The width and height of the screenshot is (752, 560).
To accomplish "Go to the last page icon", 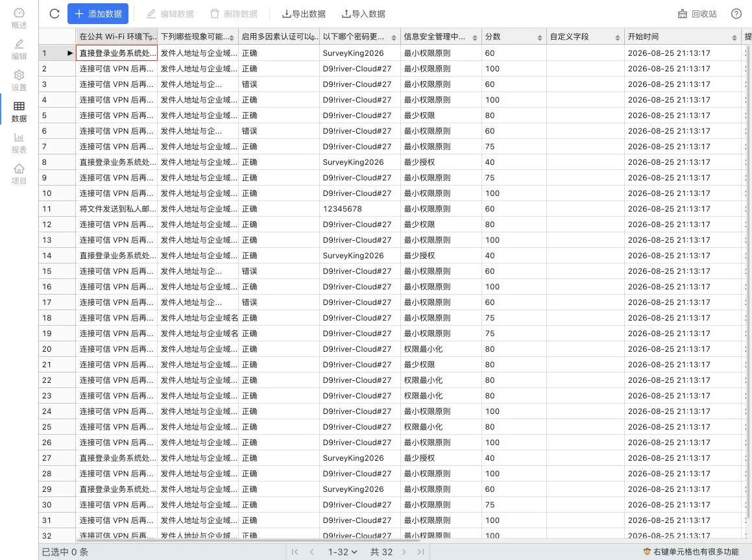I will (x=420, y=552).
